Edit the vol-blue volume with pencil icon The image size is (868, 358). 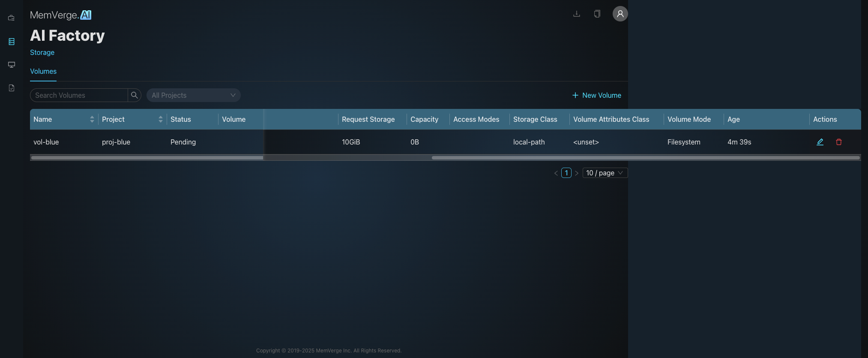point(820,142)
